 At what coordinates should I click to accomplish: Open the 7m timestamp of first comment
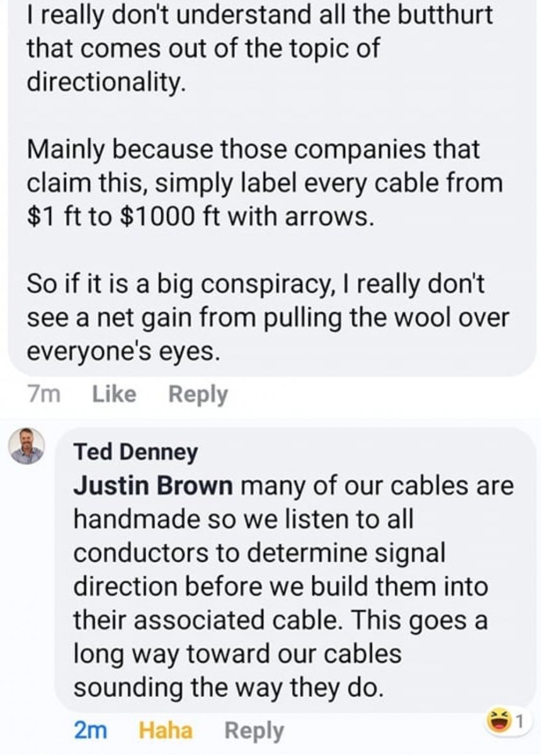[44, 394]
